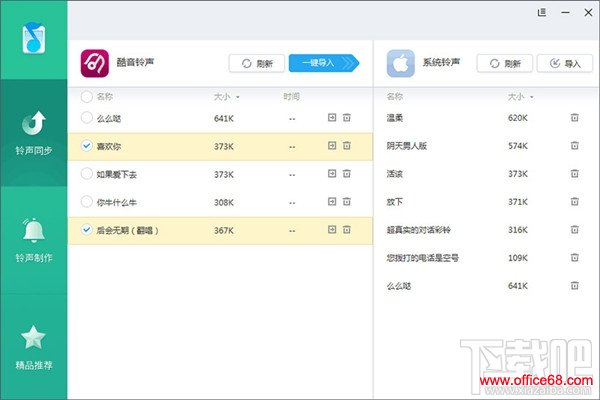Uncheck the 后会无期（翻唱） checkbox
This screenshot has height=400, width=600.
click(86, 229)
